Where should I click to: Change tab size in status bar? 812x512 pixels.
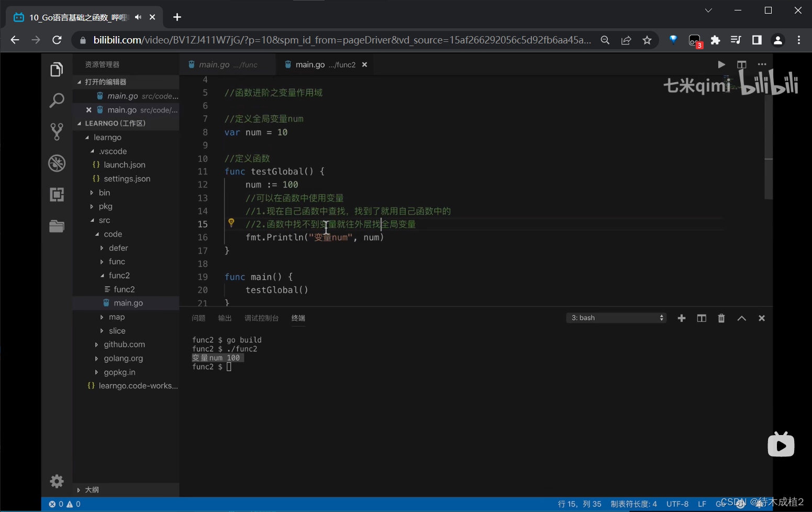pyautogui.click(x=633, y=504)
